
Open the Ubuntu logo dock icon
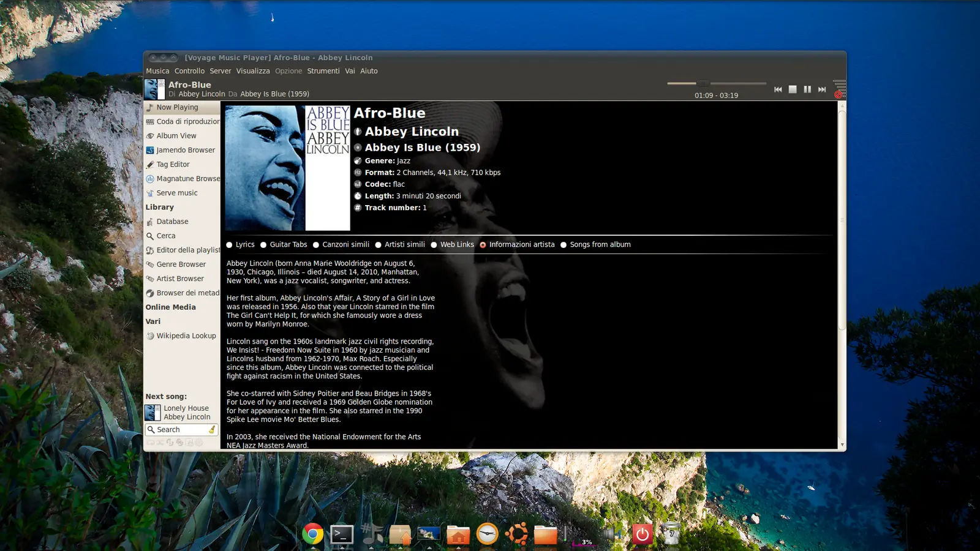(516, 534)
